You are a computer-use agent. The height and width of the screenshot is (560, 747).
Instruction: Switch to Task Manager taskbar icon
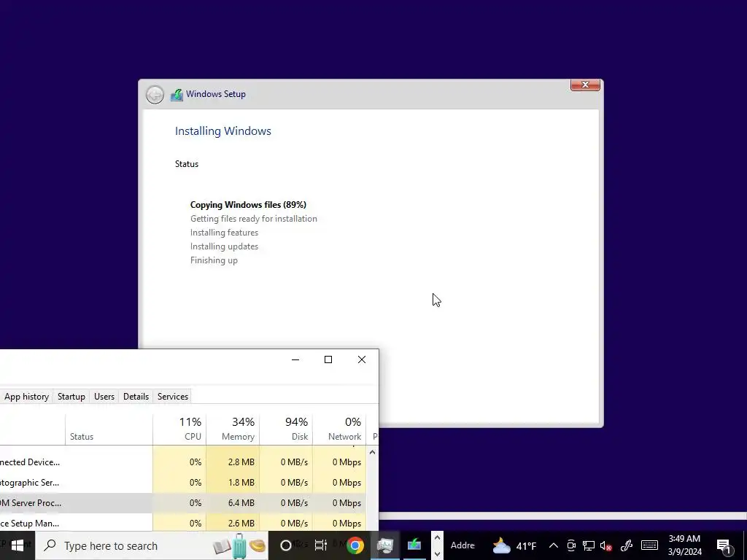point(385,545)
